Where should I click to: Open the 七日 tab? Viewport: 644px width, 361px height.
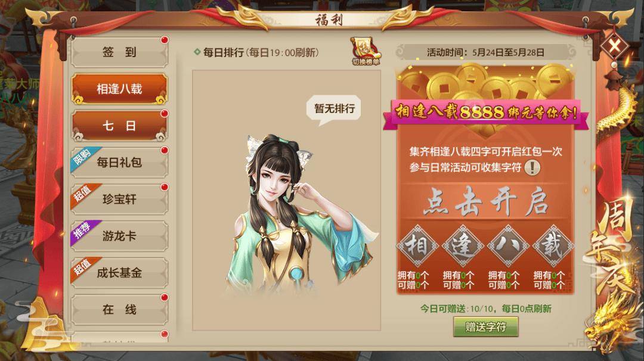tap(119, 126)
